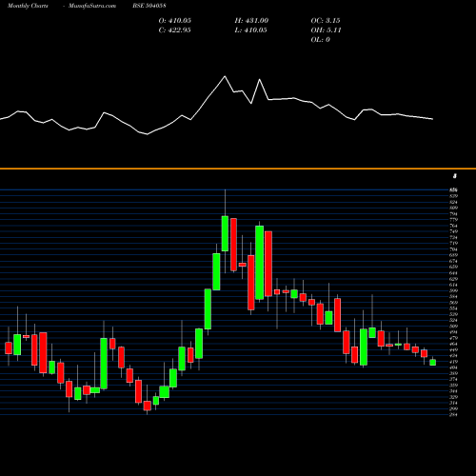Click the 'OL: 0' reading
Image resolution: width=476 pixels, height=476 pixels.
pyautogui.click(x=321, y=40)
